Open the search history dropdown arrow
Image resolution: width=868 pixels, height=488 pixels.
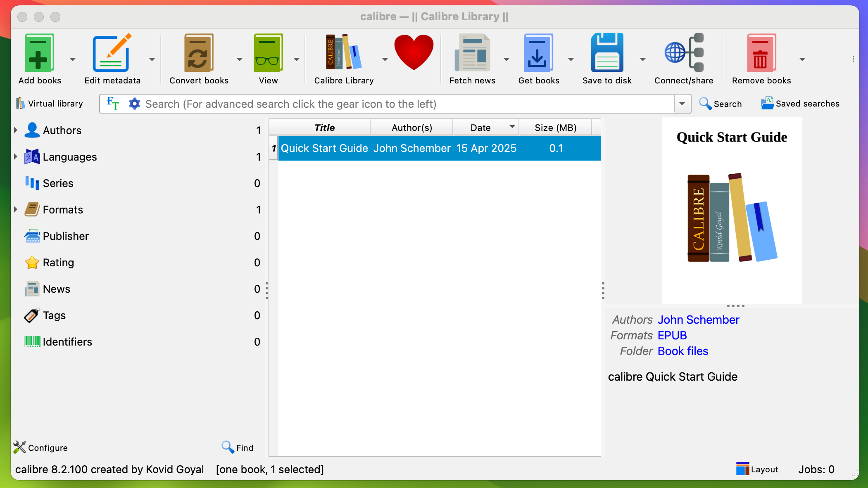[682, 104]
